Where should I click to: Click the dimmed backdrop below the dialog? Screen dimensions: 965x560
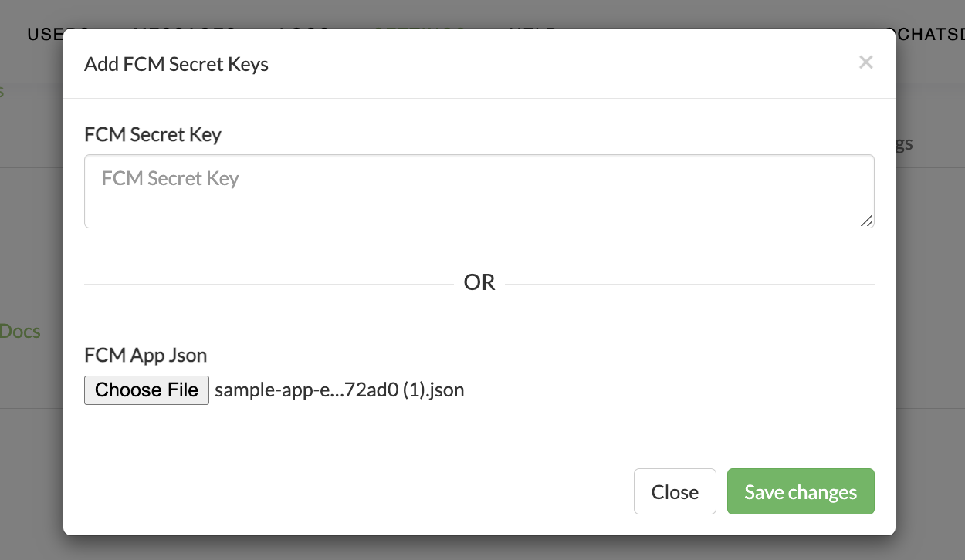coord(482,548)
